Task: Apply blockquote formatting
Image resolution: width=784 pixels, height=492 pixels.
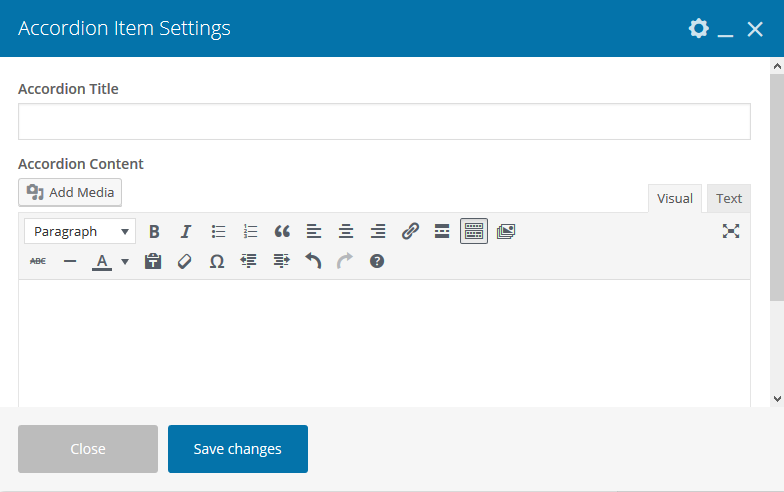Action: (x=282, y=231)
